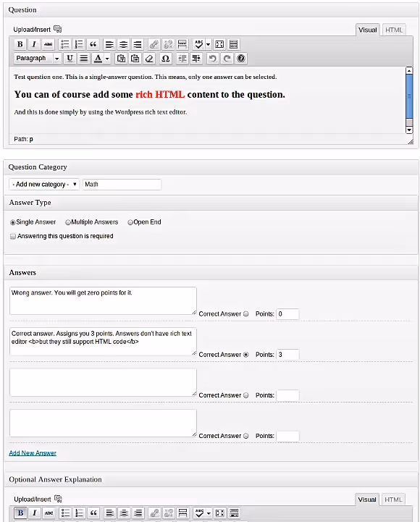
Task: Click Upload/Insert media icon in the explanation editor
Action: tap(58, 499)
